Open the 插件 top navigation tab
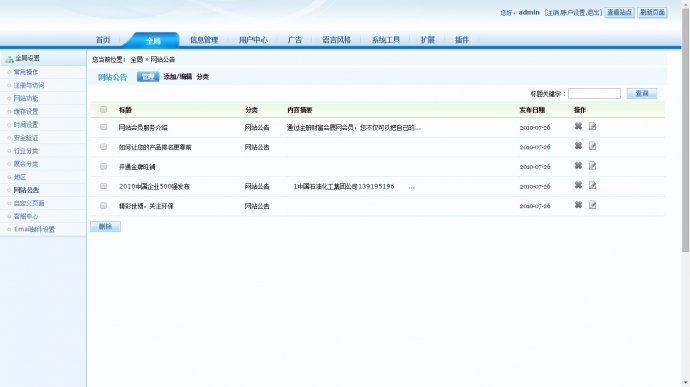 [462, 40]
